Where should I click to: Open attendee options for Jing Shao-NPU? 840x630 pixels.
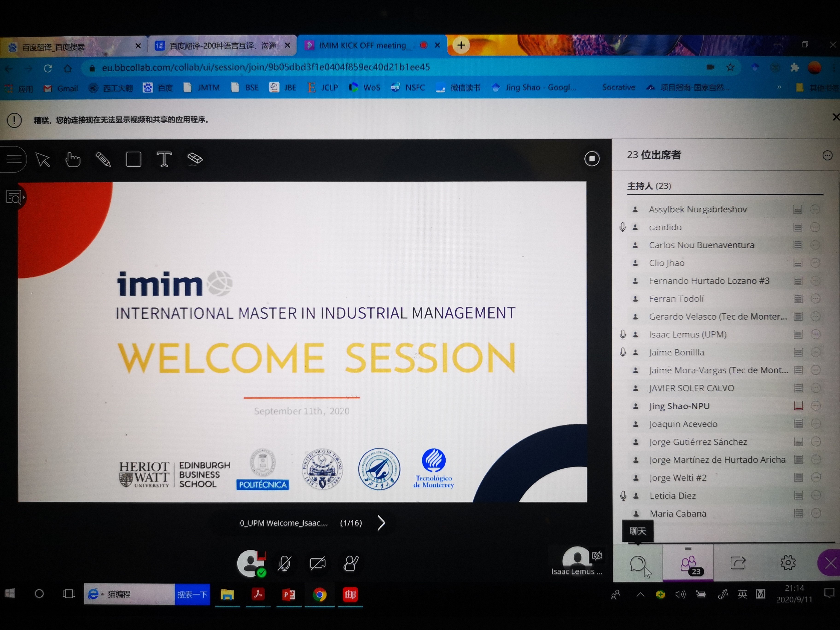(815, 406)
